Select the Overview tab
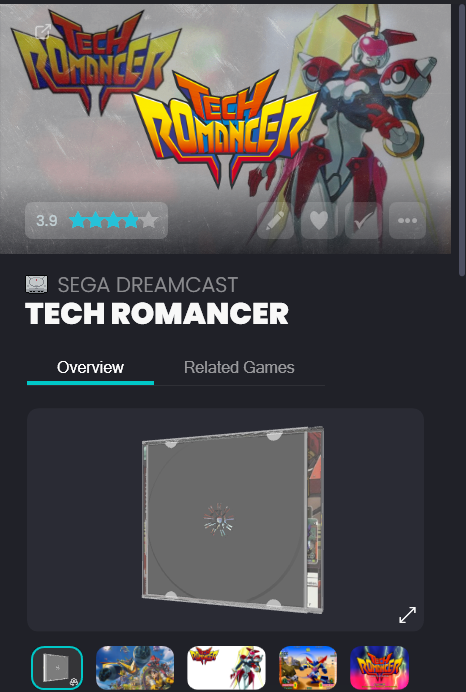The width and height of the screenshot is (466, 692). coord(90,367)
